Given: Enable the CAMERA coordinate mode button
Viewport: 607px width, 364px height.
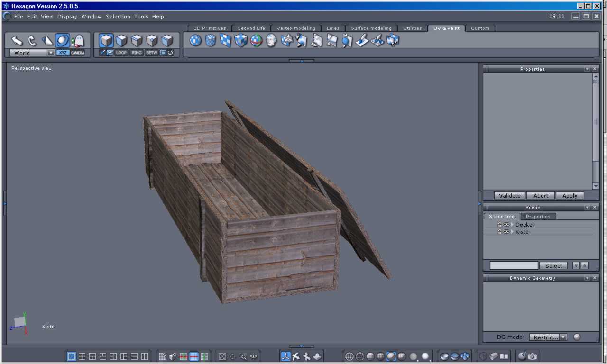Looking at the screenshot, I should click(x=77, y=53).
